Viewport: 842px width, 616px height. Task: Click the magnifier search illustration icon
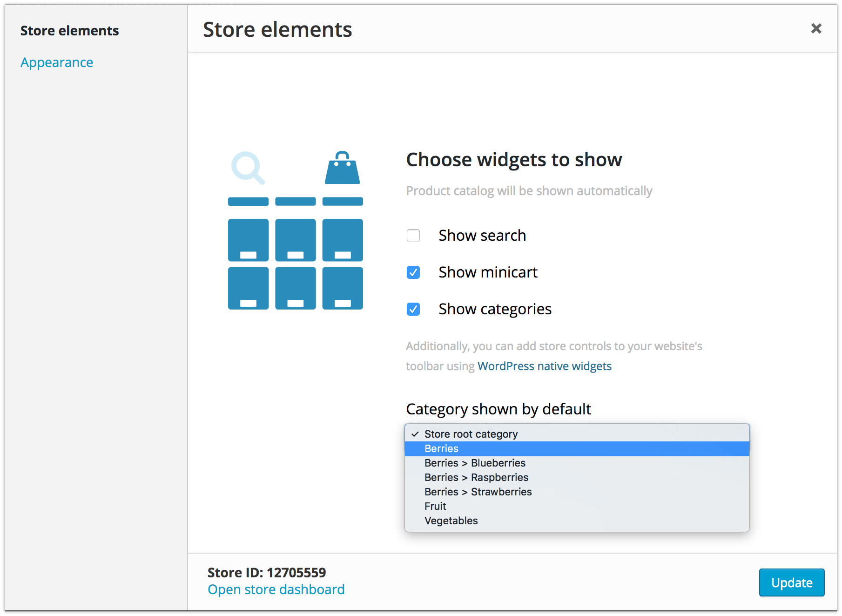pos(248,168)
